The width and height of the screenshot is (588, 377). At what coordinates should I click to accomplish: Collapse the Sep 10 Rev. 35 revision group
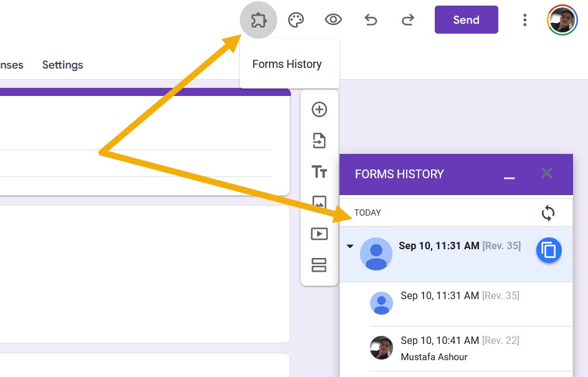pyautogui.click(x=350, y=246)
